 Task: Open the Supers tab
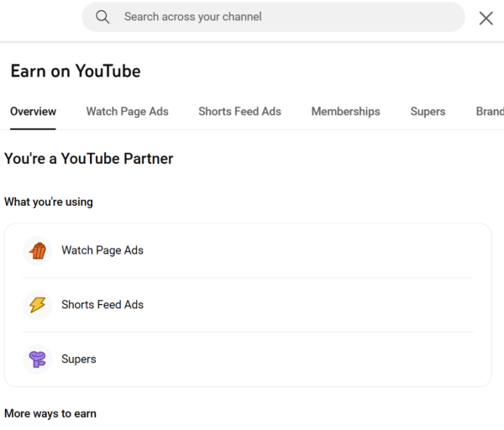tap(428, 112)
